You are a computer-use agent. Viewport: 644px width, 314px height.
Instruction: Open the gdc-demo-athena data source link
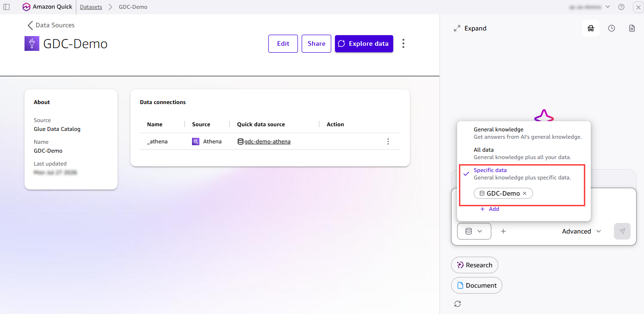(267, 142)
